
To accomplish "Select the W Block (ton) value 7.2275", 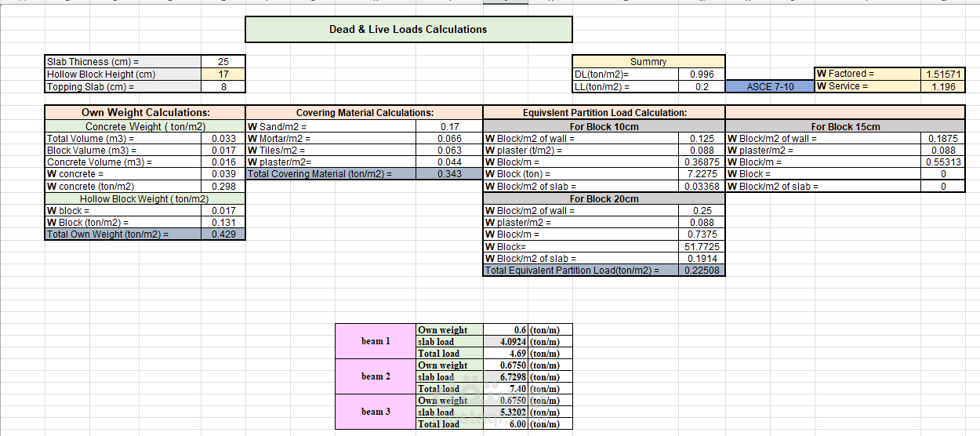I will pyautogui.click(x=702, y=174).
